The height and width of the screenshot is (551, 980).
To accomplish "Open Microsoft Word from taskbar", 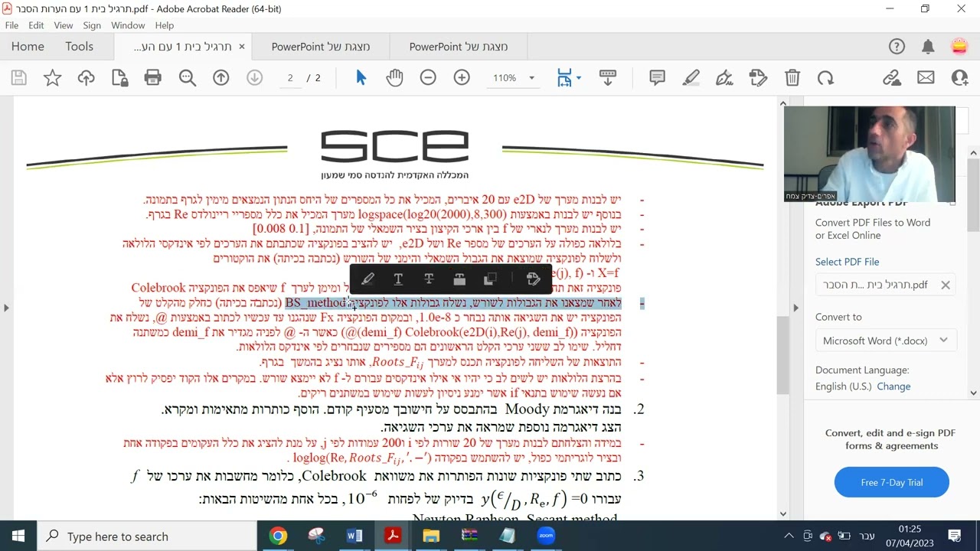I will pyautogui.click(x=354, y=536).
